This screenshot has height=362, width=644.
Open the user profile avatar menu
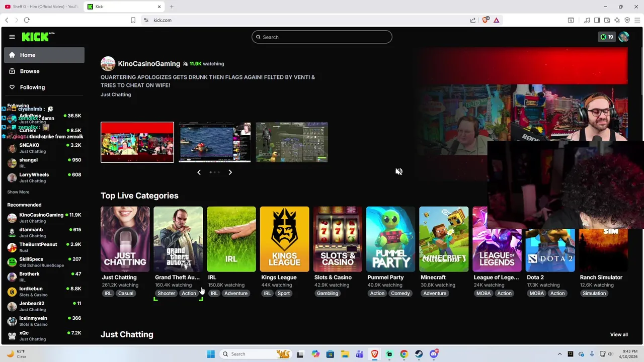tap(624, 37)
